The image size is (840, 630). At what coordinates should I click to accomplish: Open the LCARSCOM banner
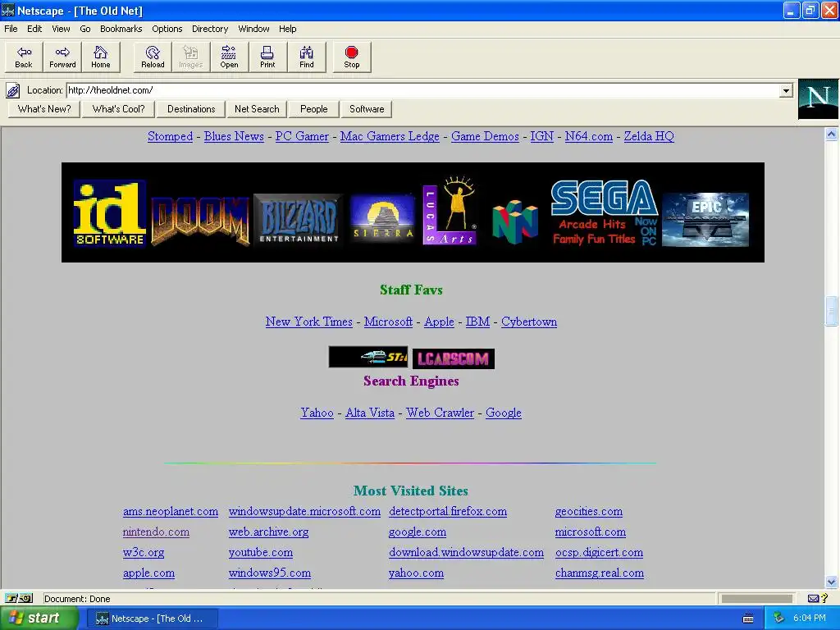pyautogui.click(x=453, y=358)
